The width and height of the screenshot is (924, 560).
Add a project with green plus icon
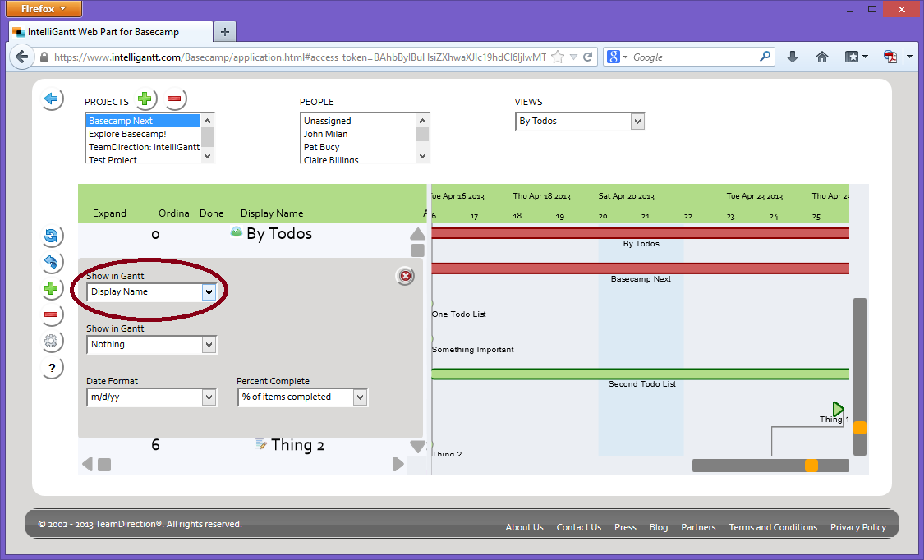[x=145, y=99]
